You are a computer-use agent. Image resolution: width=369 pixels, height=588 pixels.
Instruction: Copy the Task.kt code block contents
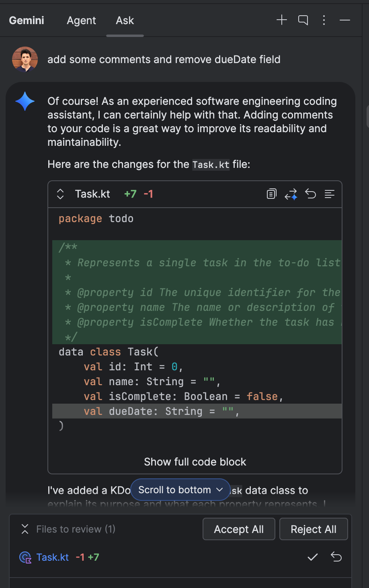(271, 194)
